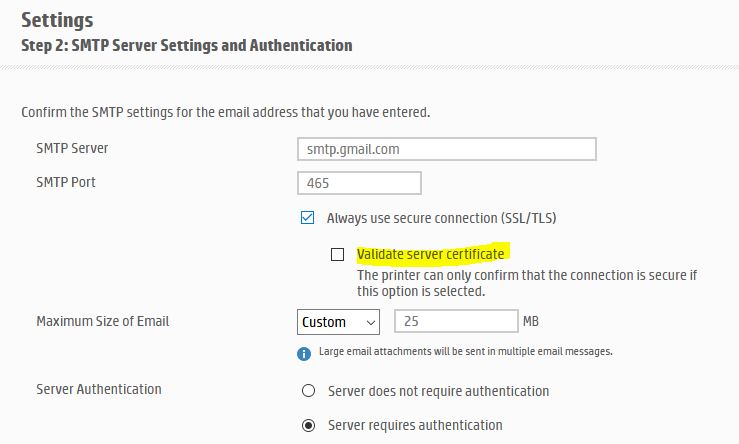Screen dimensions: 739x444
Task: Click the Maximum Size of Email label
Action: [x=103, y=321]
